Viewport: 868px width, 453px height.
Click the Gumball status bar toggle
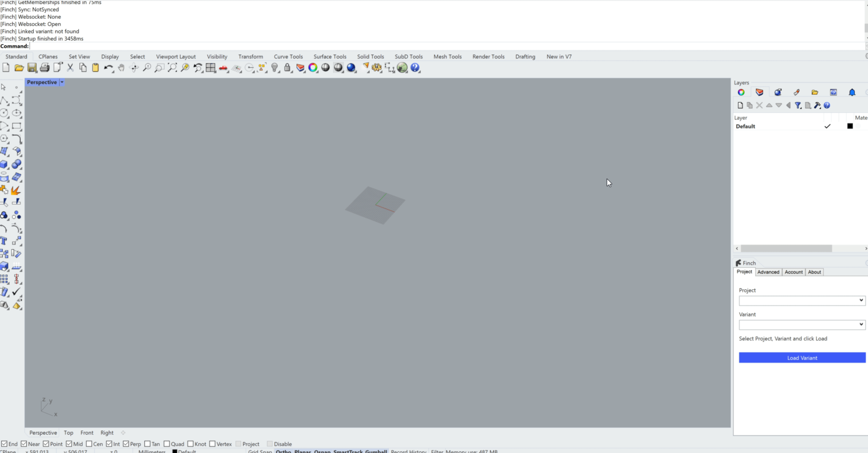376,451
